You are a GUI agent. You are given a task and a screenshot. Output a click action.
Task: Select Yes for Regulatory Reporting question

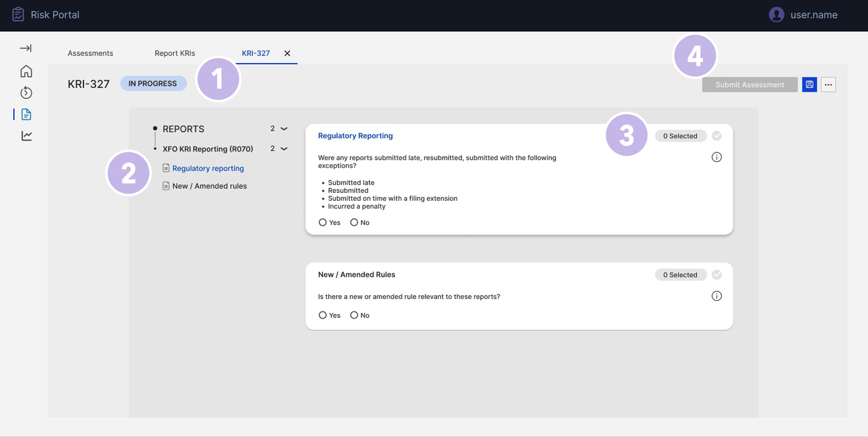[323, 222]
